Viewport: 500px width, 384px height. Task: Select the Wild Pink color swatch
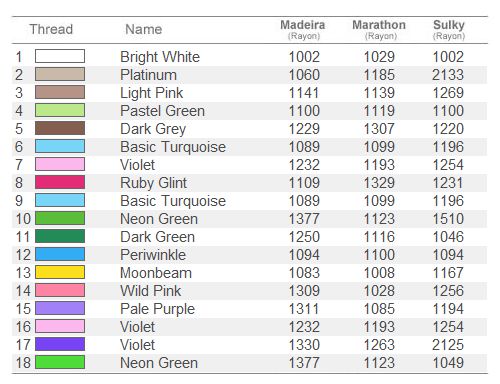click(60, 290)
